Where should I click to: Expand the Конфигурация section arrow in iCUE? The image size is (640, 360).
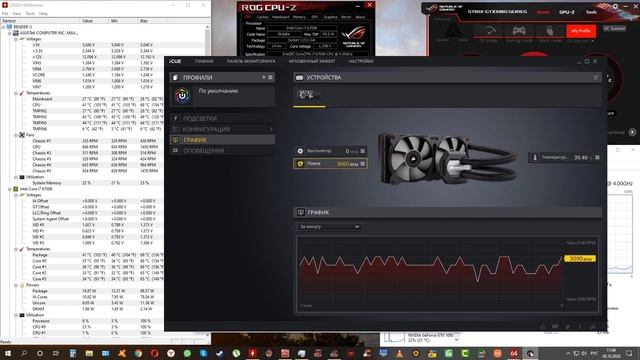click(271, 129)
